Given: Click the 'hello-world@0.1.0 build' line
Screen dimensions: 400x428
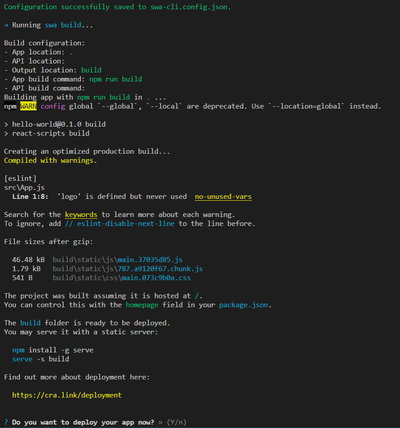Looking at the screenshot, I should [x=55, y=124].
